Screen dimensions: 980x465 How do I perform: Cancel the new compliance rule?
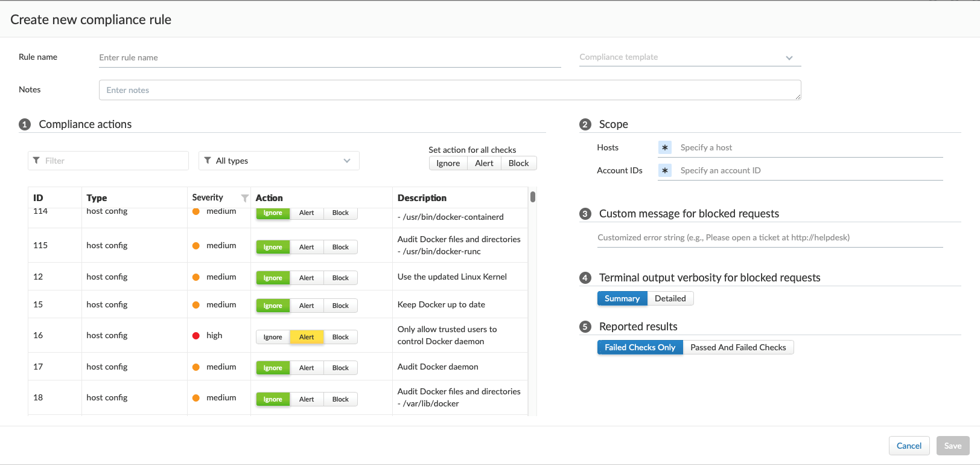(x=909, y=446)
